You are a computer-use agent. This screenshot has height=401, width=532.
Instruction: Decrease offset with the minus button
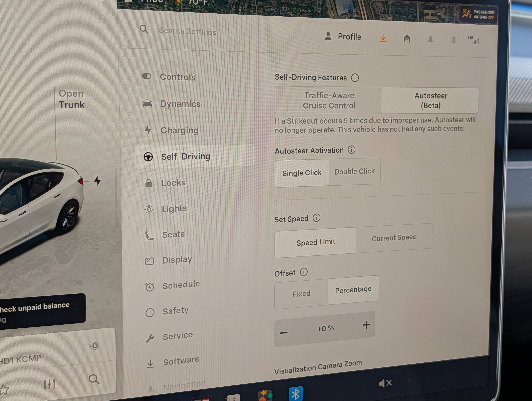click(x=284, y=333)
